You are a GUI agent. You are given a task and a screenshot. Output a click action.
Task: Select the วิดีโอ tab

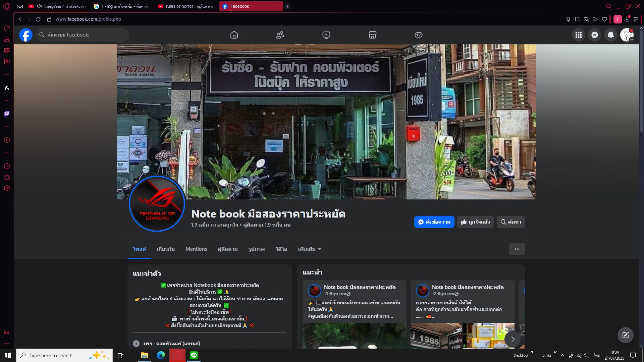281,249
